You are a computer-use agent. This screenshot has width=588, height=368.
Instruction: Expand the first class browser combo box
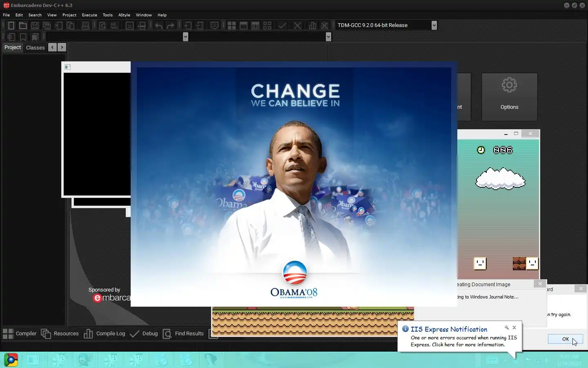click(185, 37)
